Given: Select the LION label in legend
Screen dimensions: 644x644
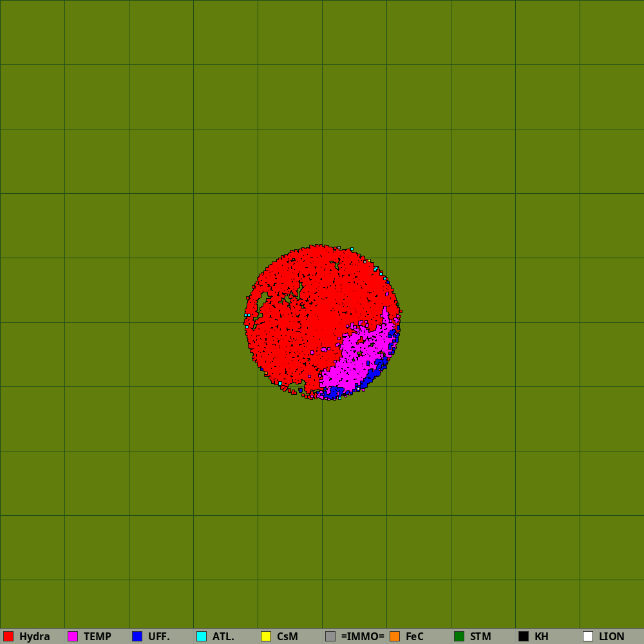Looking at the screenshot, I should point(612,637).
